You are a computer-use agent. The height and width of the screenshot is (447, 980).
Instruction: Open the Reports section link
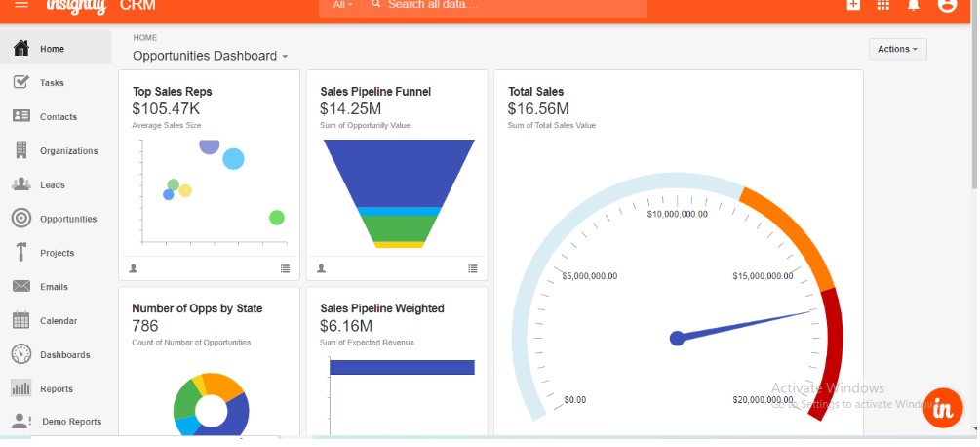tap(56, 389)
